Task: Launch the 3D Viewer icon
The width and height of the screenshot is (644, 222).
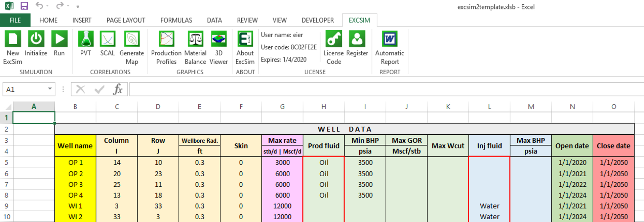Action: point(219,39)
